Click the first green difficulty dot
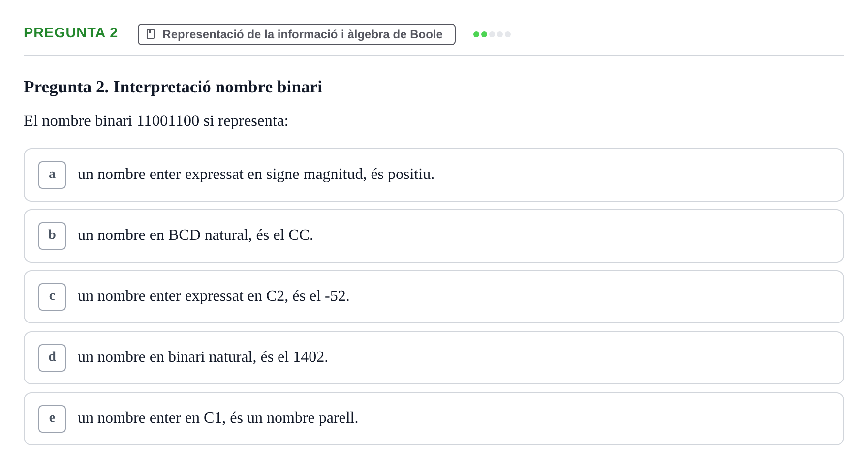The image size is (868, 469). point(476,34)
